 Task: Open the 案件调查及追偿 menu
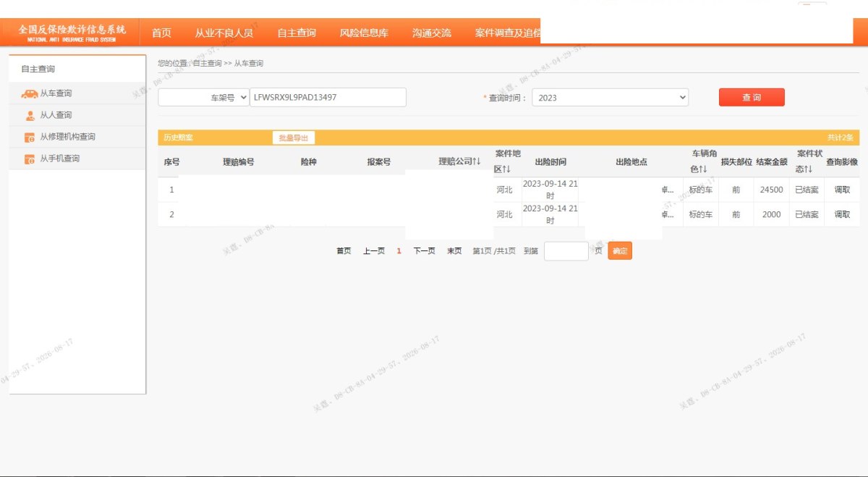click(508, 33)
